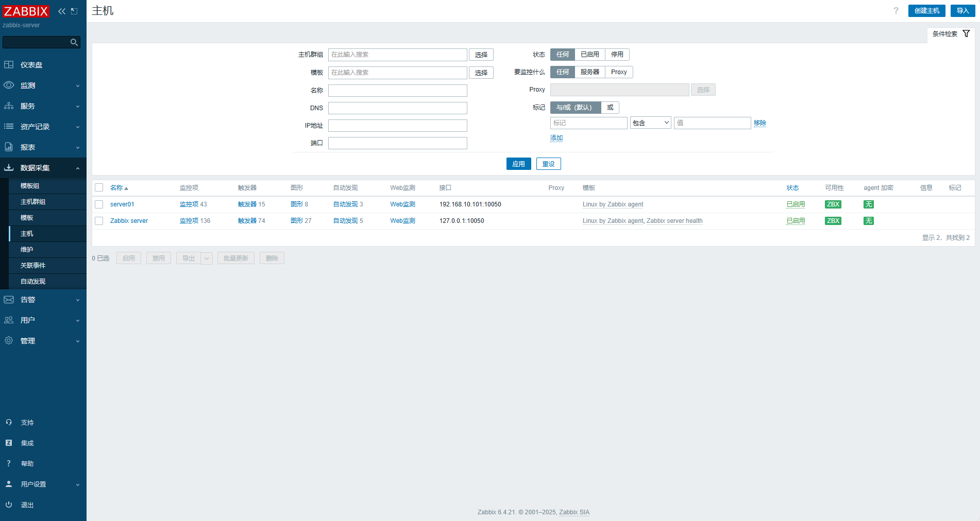Click the help question mark near 创建主机
The width and height of the screenshot is (980, 521).
tap(896, 11)
